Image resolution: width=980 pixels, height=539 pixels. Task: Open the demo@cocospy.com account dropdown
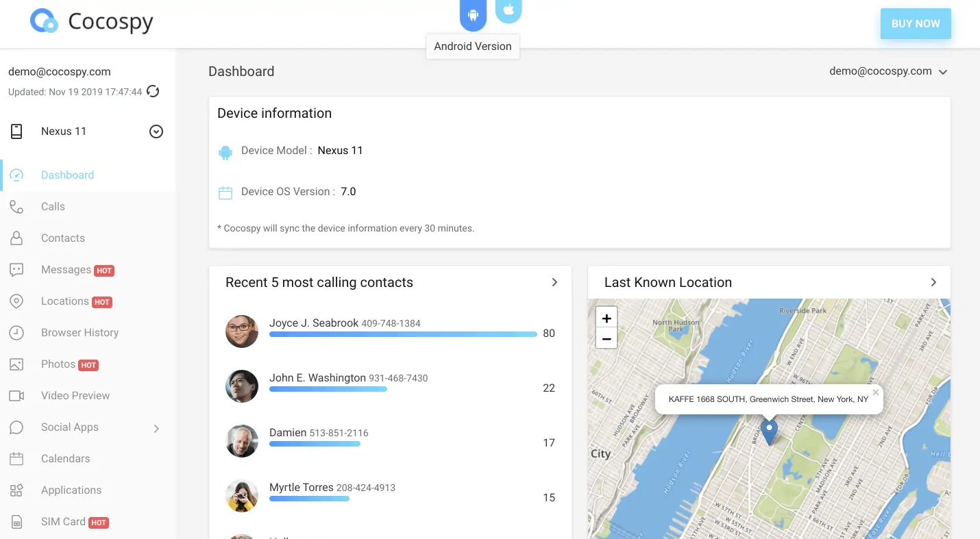pos(887,71)
